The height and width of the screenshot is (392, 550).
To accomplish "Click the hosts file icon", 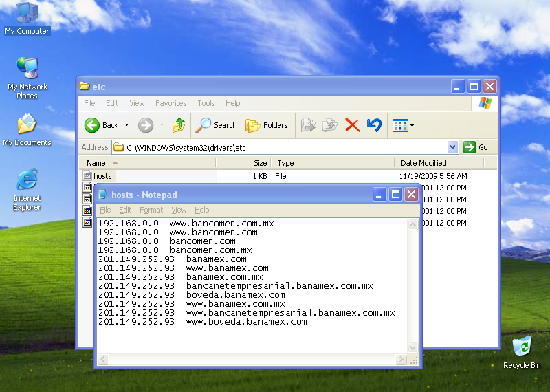I will click(87, 175).
